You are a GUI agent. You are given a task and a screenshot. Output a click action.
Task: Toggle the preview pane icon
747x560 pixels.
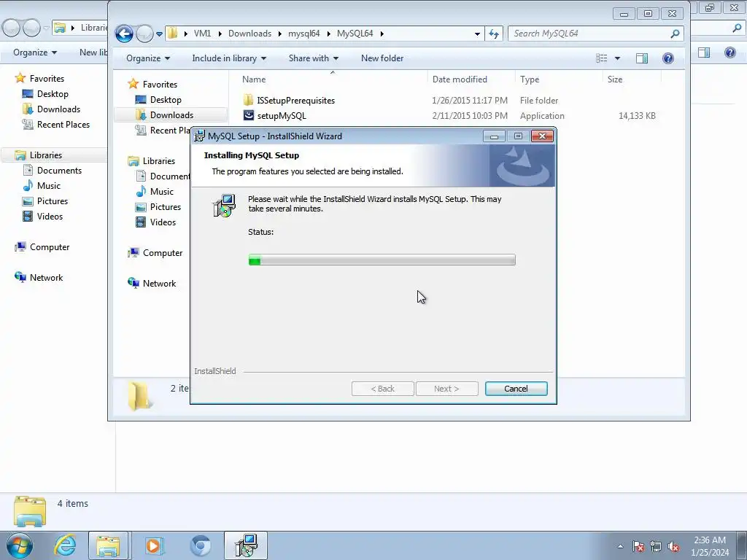pyautogui.click(x=642, y=58)
